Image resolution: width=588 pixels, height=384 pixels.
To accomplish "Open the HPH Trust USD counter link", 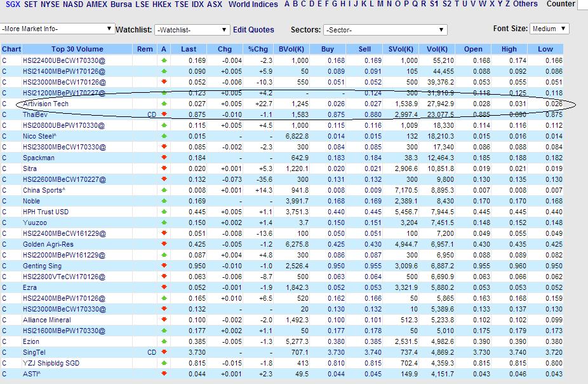I will (x=46, y=212).
